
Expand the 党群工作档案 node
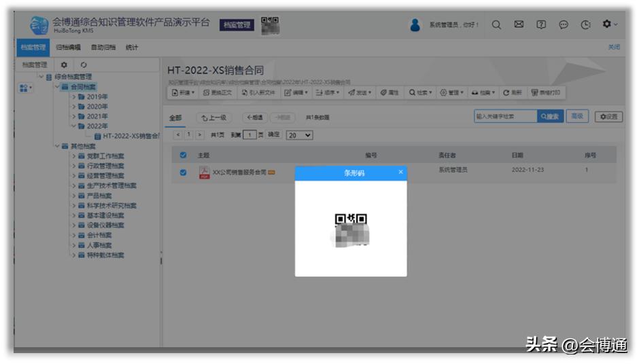(74, 156)
